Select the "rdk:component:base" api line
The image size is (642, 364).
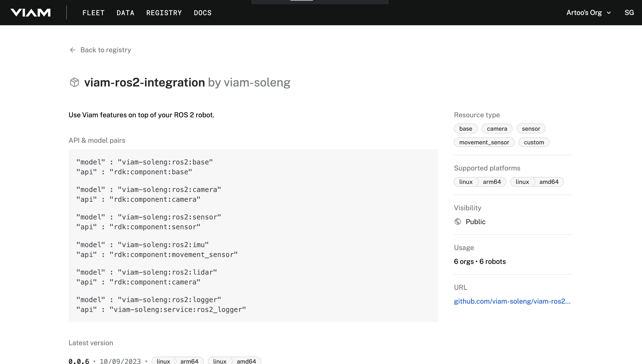pyautogui.click(x=134, y=172)
